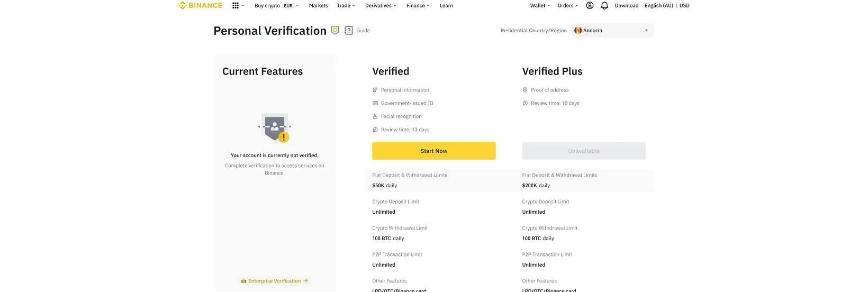
Task: Expand the Buy crypto EUR dropdown
Action: 276,6
